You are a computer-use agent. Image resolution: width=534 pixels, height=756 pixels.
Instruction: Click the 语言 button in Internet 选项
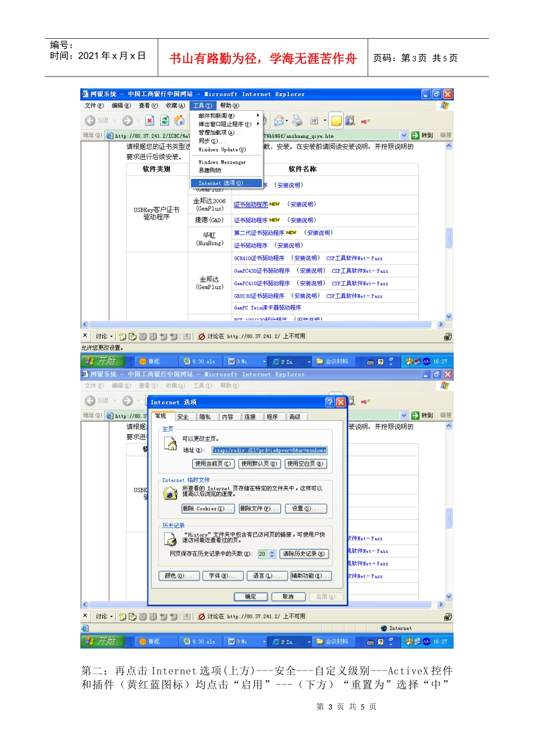click(267, 576)
